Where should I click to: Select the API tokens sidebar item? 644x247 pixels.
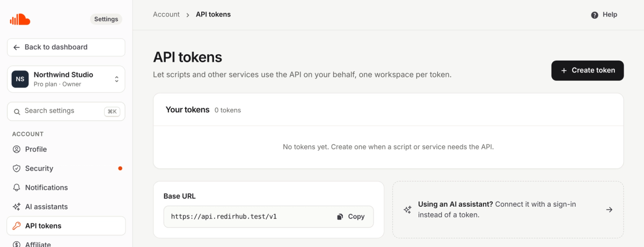(66, 226)
